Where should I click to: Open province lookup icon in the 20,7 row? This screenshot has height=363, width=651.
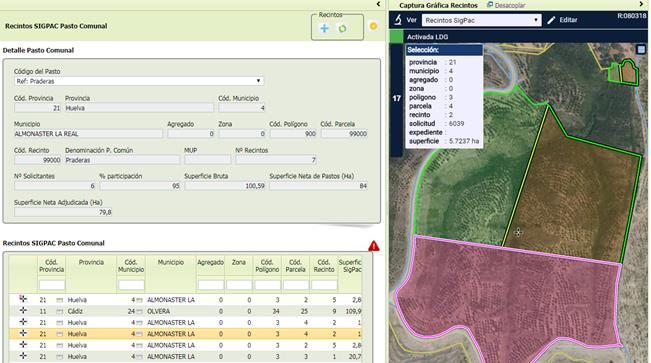[59, 357]
